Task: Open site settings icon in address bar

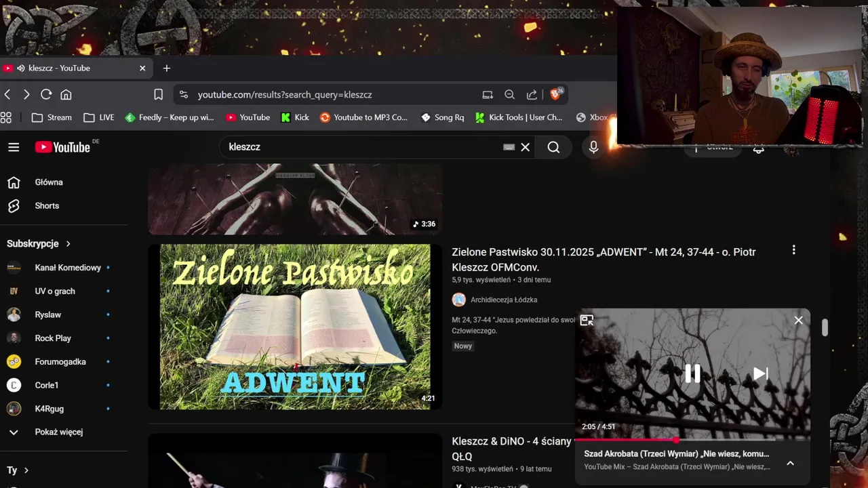Action: [184, 94]
